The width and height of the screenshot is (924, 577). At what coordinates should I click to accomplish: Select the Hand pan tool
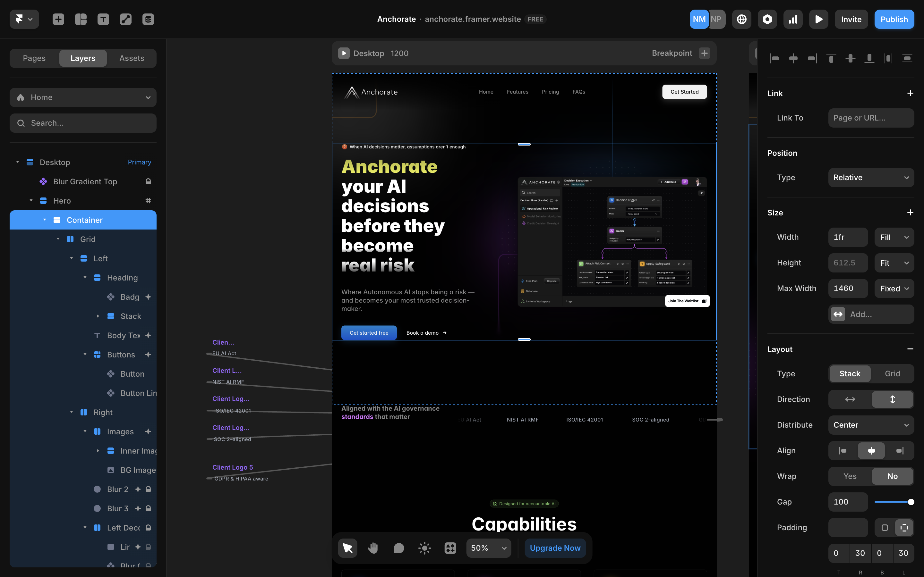click(x=373, y=548)
